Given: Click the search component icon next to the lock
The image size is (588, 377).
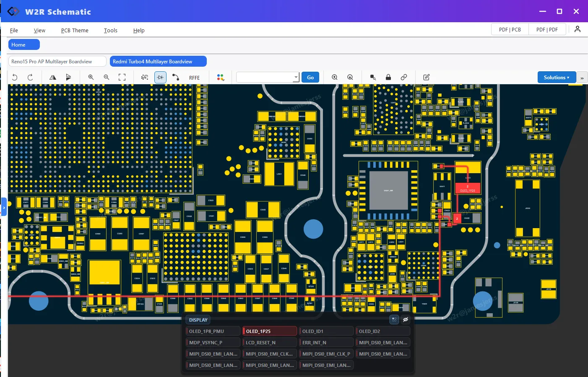Looking at the screenshot, I should point(373,77).
